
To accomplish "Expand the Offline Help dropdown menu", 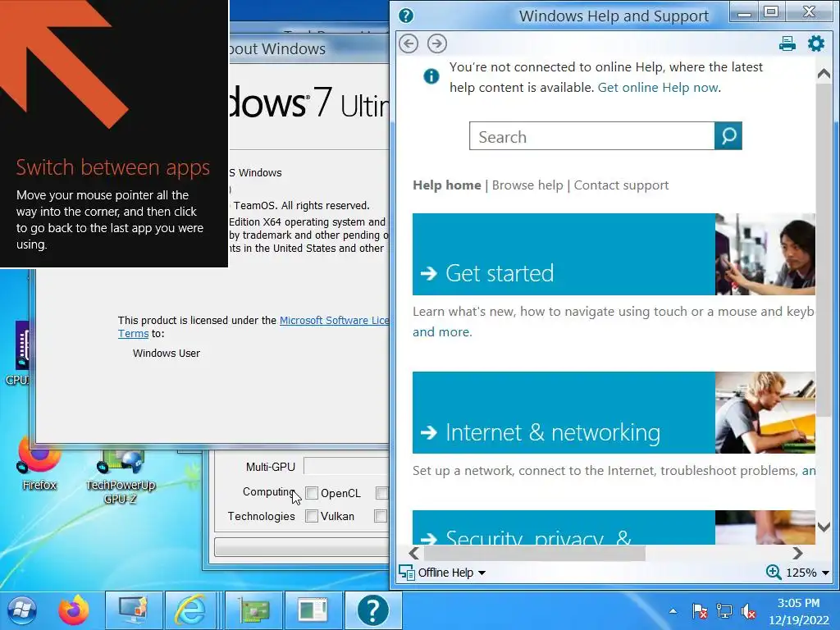I will (482, 573).
